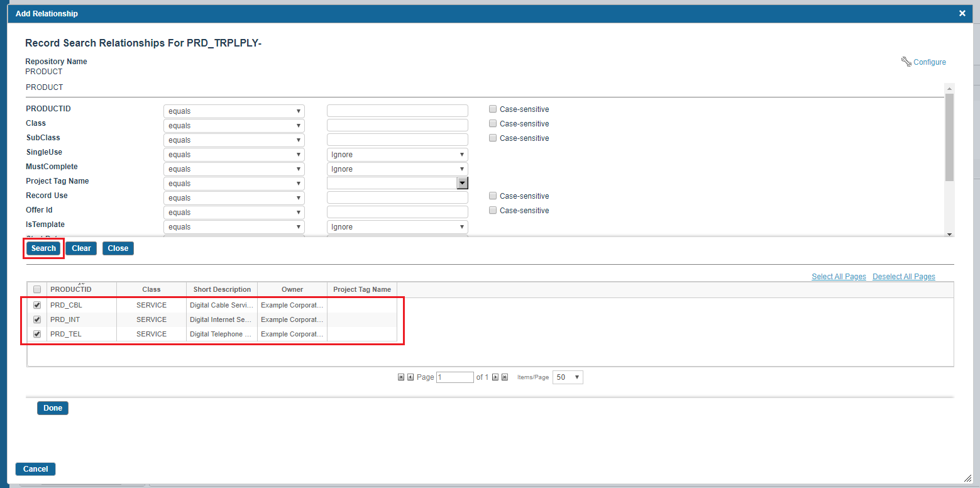980x488 pixels.
Task: Uncheck the PRD_INT row checkbox
Action: [x=37, y=319]
